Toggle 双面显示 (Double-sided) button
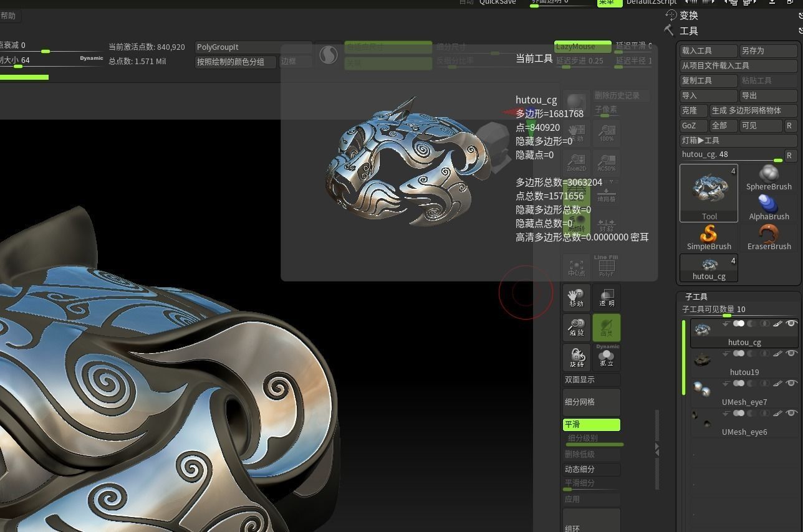 pyautogui.click(x=592, y=379)
